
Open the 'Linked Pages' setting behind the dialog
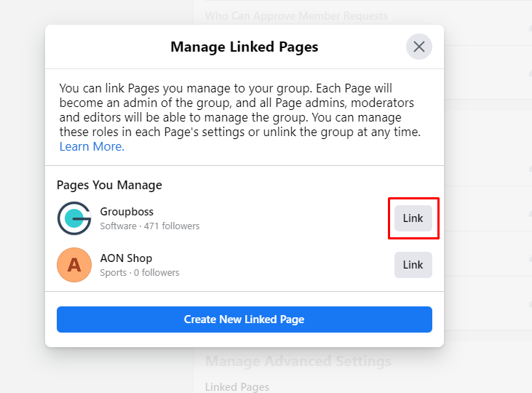[x=237, y=386]
